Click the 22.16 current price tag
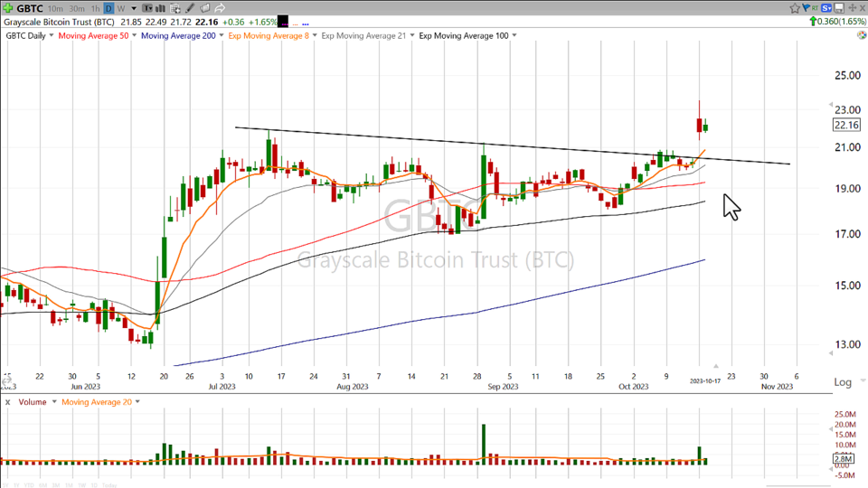Viewport: 868px width, 488px height. click(x=847, y=125)
